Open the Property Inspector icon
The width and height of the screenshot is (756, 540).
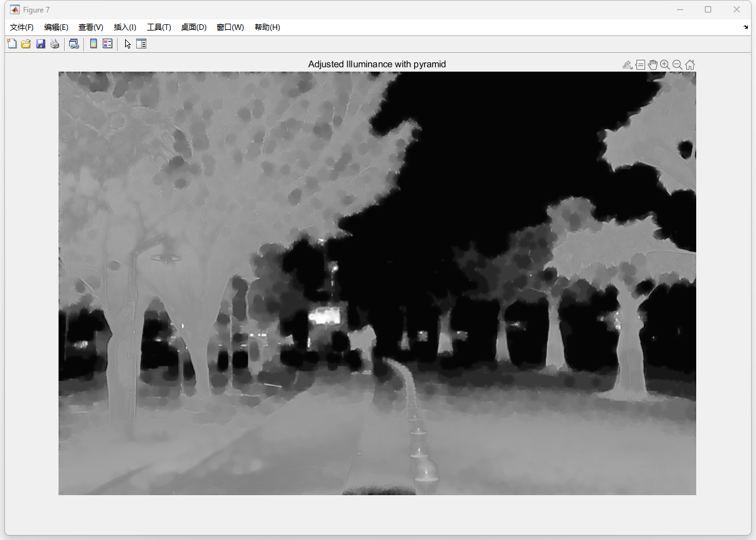coord(141,44)
